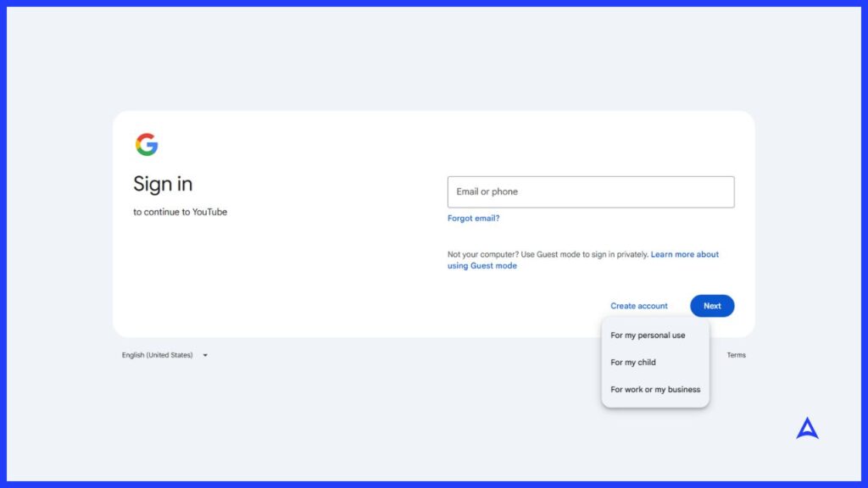
Task: Click the blue border frame of the image
Action: click(434, 3)
